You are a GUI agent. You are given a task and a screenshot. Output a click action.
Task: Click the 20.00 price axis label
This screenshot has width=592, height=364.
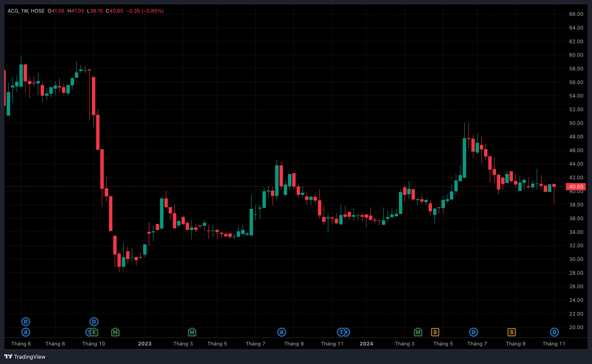(x=576, y=327)
